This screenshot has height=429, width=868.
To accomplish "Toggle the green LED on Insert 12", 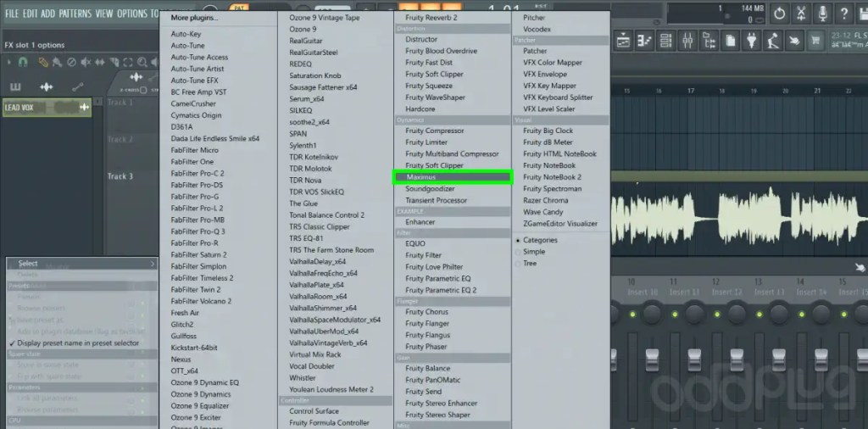I will pyautogui.click(x=717, y=315).
